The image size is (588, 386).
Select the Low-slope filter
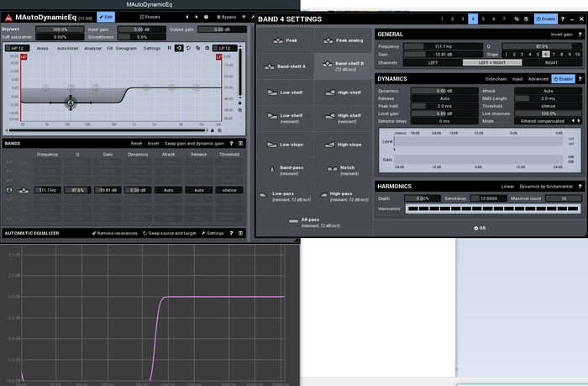pyautogui.click(x=286, y=144)
